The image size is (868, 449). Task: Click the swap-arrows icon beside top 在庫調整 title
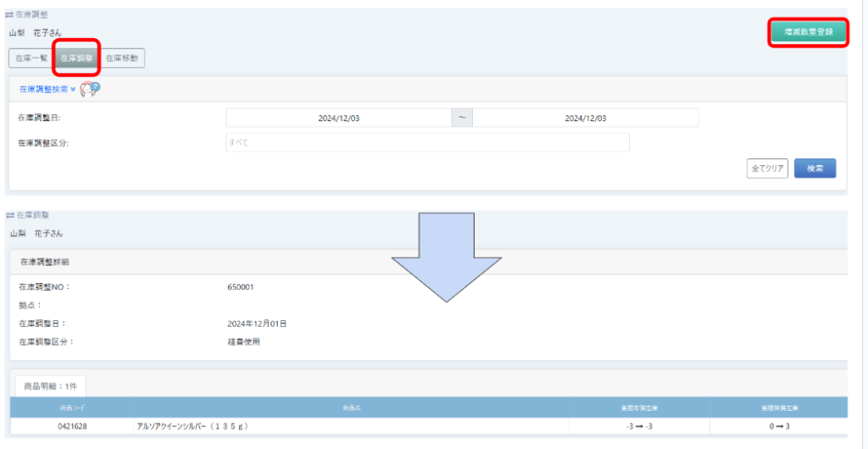pyautogui.click(x=9, y=16)
